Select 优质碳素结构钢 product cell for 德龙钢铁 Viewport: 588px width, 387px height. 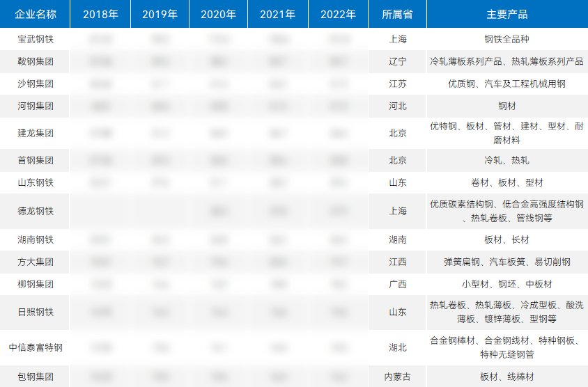click(507, 211)
